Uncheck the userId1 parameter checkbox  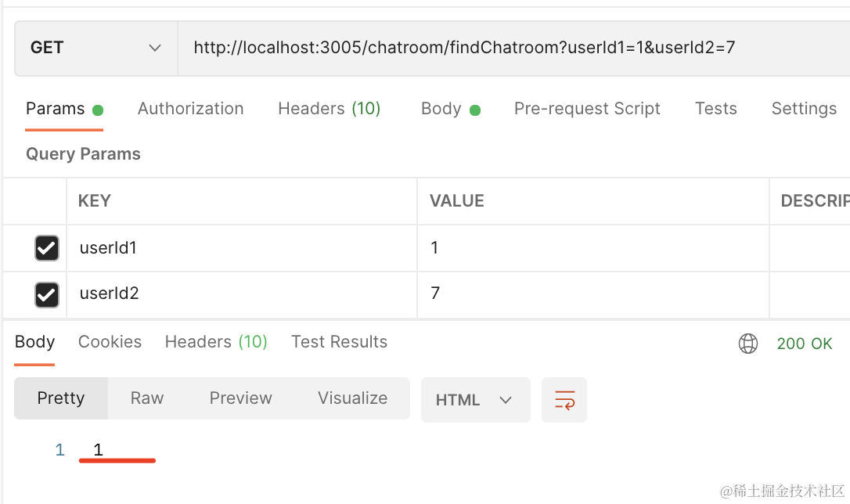[x=47, y=249]
